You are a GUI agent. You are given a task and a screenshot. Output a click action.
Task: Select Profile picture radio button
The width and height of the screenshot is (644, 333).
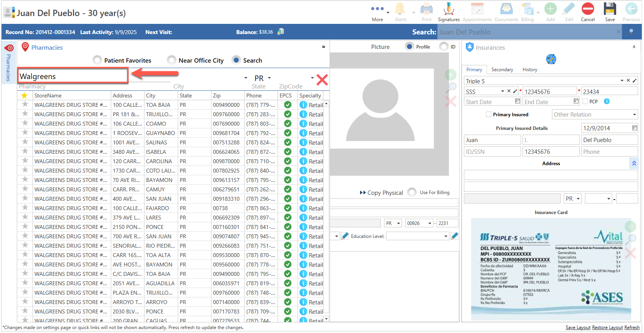click(409, 47)
